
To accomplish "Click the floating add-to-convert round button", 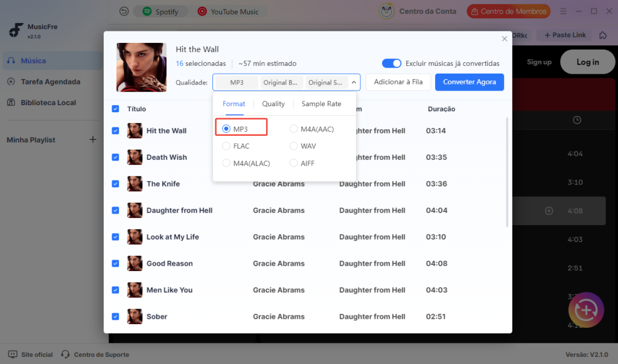I will [x=586, y=310].
